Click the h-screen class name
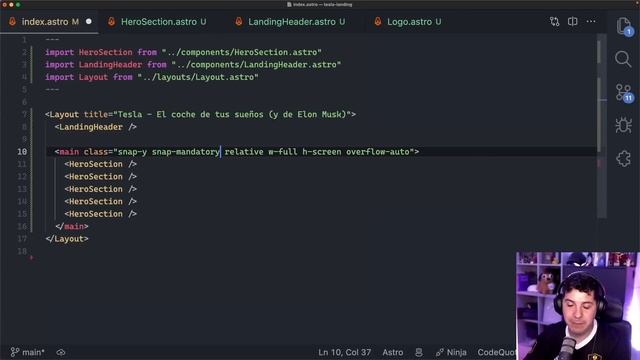The image size is (640, 360). point(322,152)
